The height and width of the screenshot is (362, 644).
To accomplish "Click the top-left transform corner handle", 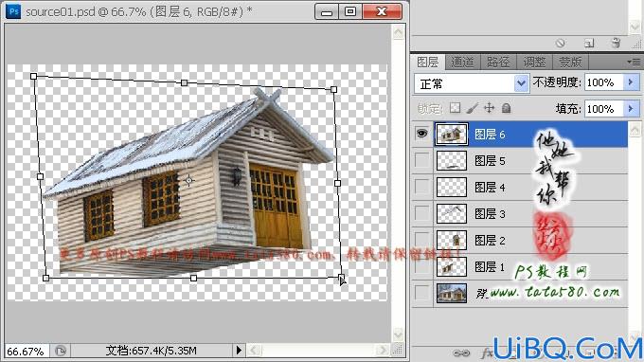I will tap(34, 77).
